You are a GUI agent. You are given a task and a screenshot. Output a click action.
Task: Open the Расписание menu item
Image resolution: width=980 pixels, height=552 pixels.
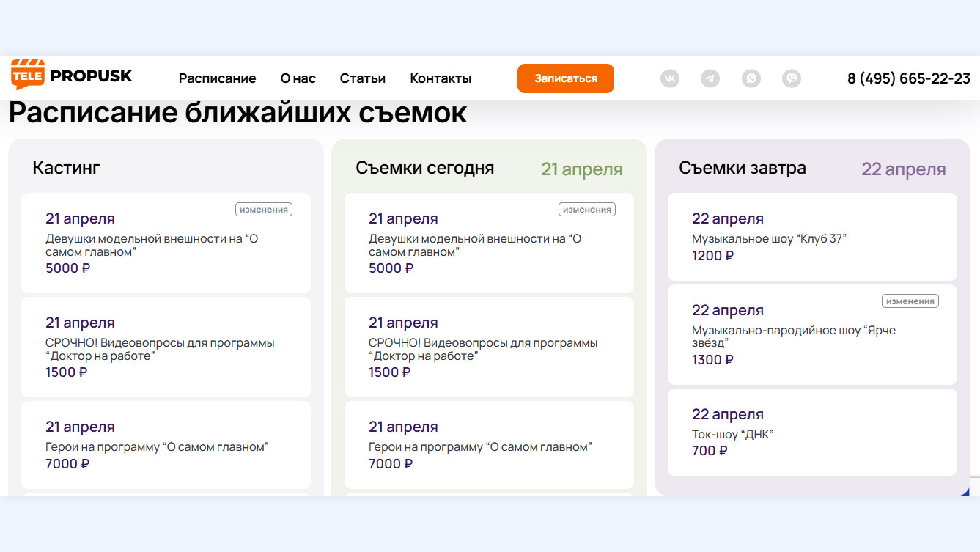[218, 78]
